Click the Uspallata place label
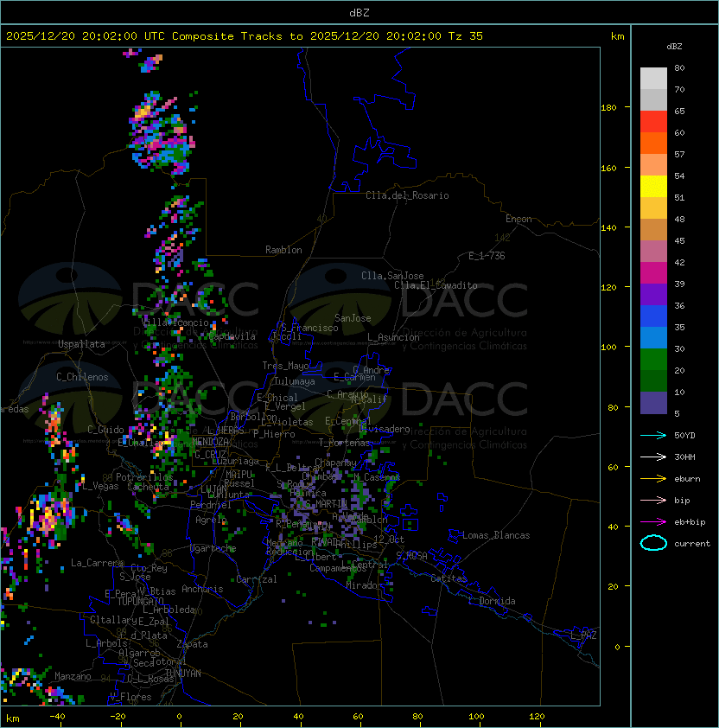Screen dimensions: 719x728 coord(81,344)
